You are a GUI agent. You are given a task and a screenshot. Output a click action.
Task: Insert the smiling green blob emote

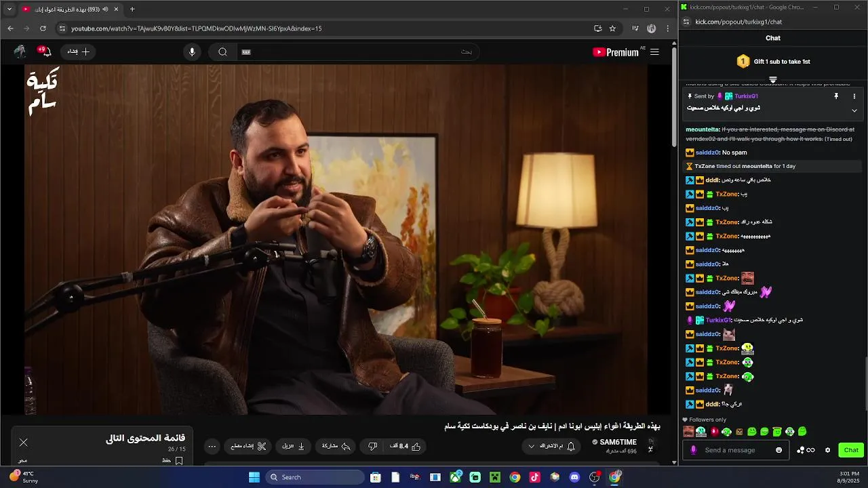[x=751, y=432]
